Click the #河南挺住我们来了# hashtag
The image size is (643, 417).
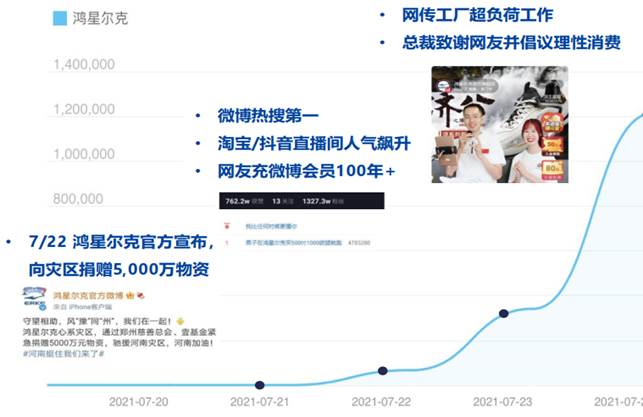(64, 353)
